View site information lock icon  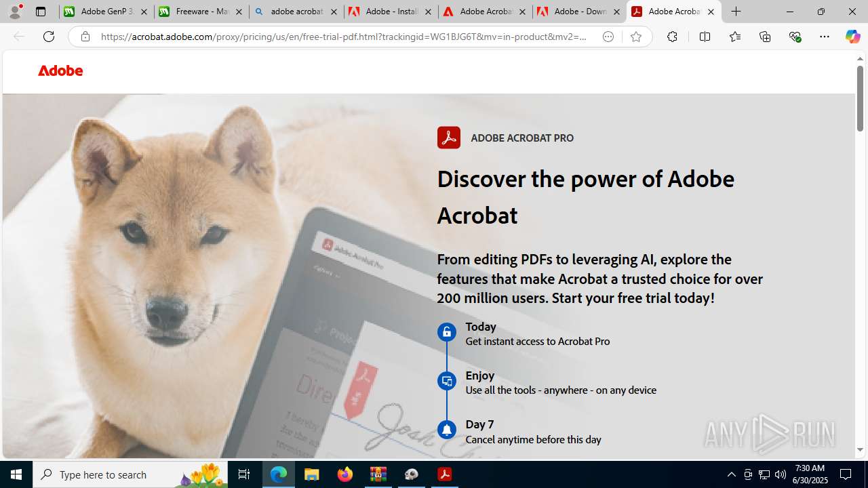(x=85, y=37)
